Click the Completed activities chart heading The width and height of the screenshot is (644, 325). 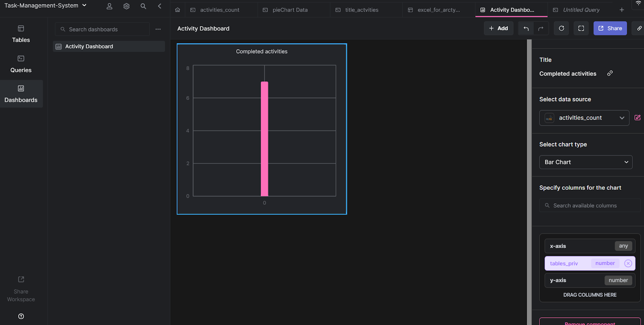tap(262, 52)
